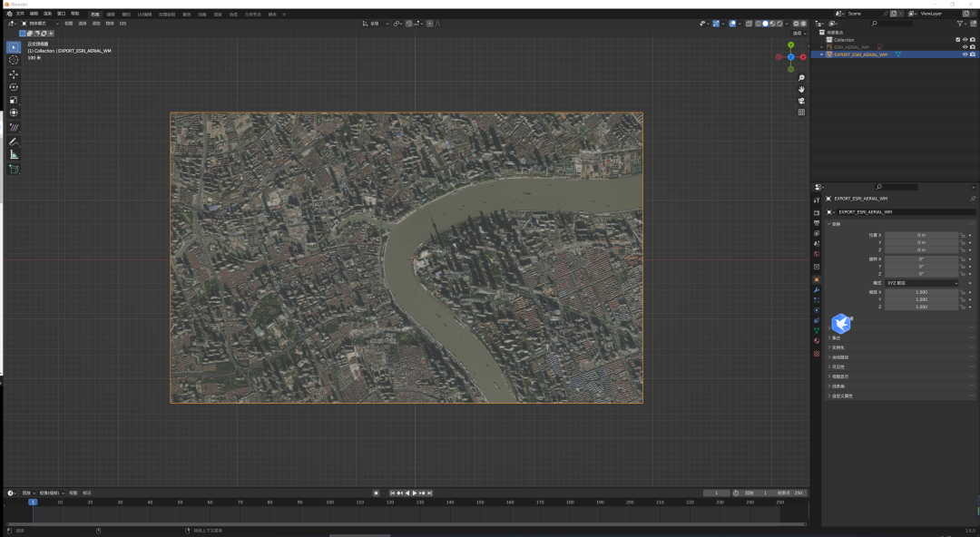980x537 pixels.
Task: Click frame 100 on the timeline ruler
Action: tap(329, 502)
